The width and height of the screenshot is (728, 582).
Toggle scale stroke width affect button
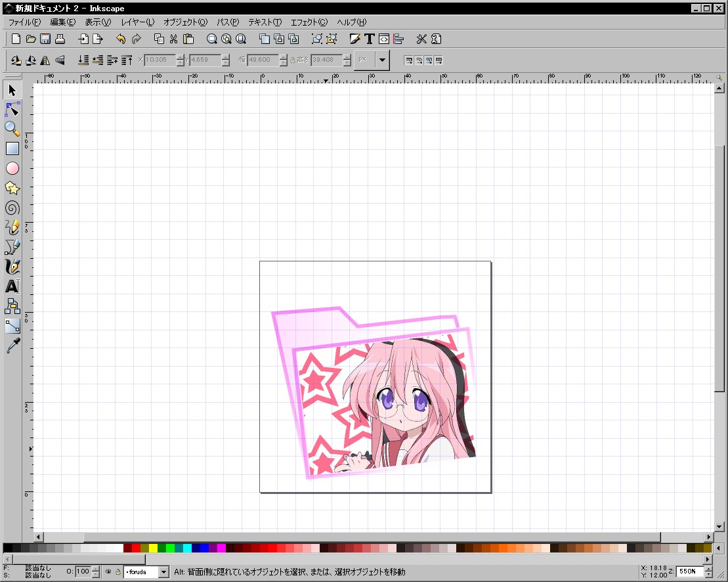click(408, 60)
